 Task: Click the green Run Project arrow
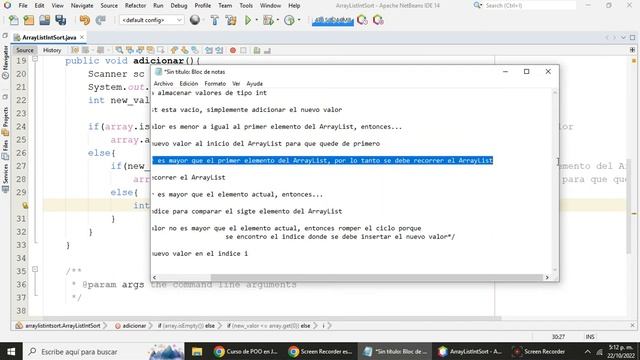248,20
